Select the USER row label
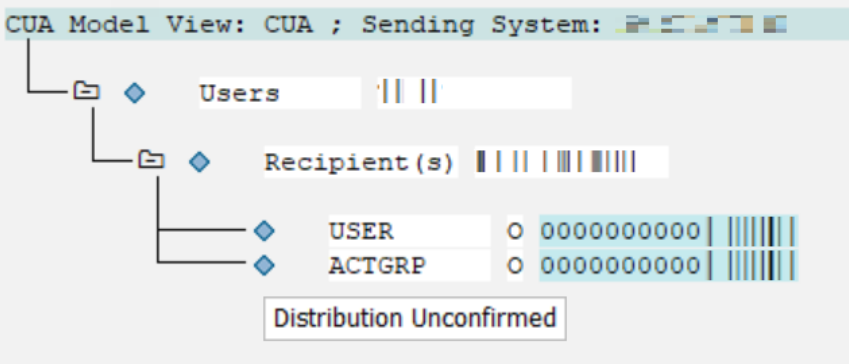Viewport: 849px width, 364px height. [361, 231]
